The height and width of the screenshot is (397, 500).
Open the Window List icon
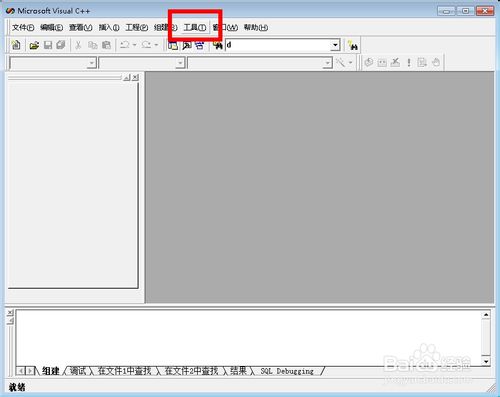199,46
